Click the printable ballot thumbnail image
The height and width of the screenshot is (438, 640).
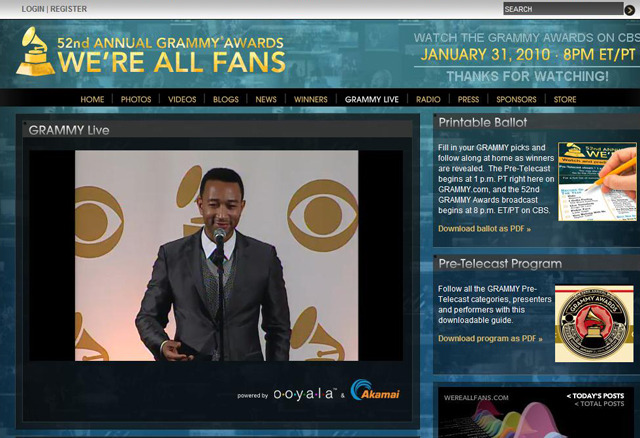click(597, 182)
